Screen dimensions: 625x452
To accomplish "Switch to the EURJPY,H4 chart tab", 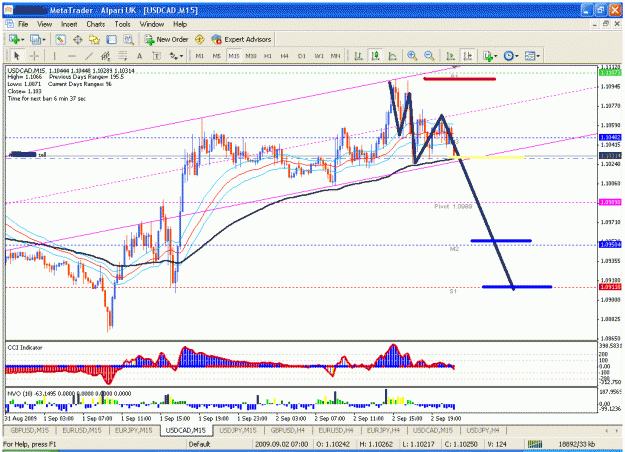I will pyautogui.click(x=383, y=430).
